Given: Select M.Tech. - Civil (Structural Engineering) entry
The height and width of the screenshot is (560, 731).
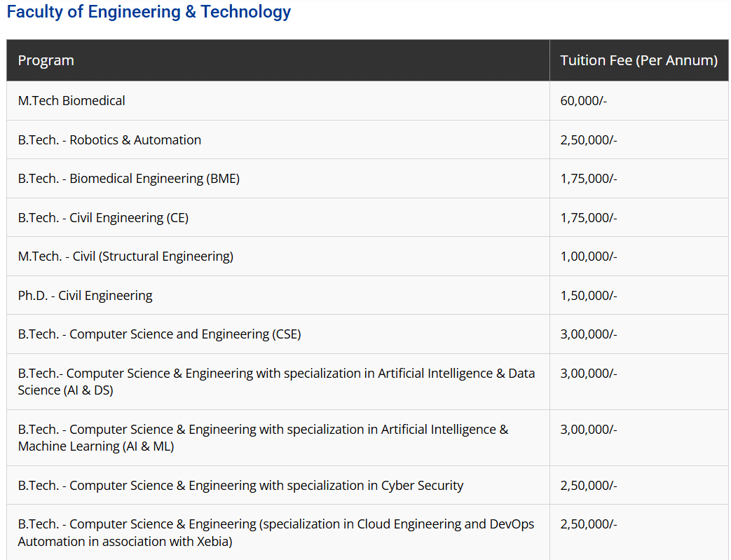Looking at the screenshot, I should pos(125,257).
